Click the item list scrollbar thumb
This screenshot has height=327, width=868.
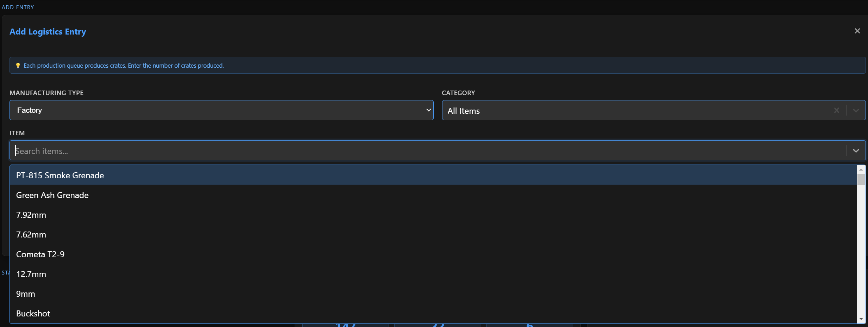(861, 179)
